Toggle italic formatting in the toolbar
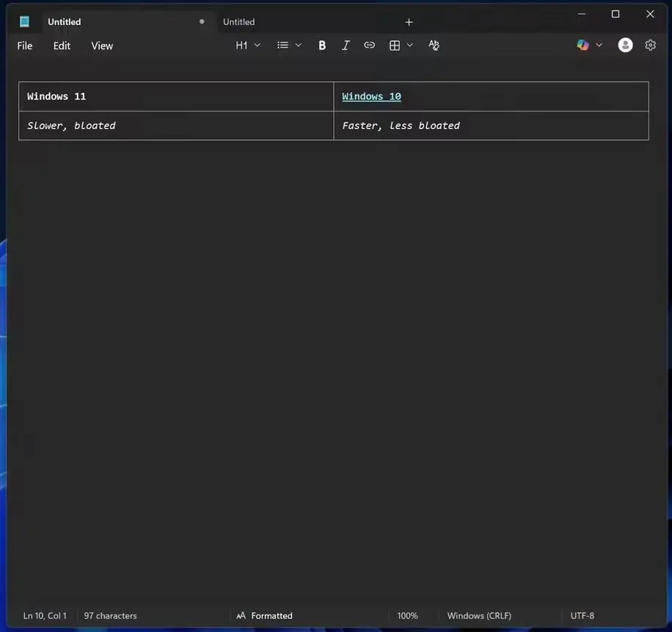 346,45
